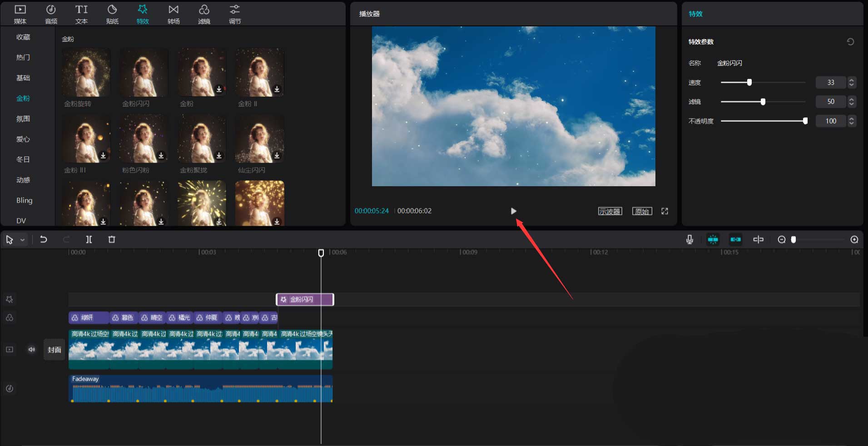
Task: Click the delete trash icon
Action: (x=112, y=239)
